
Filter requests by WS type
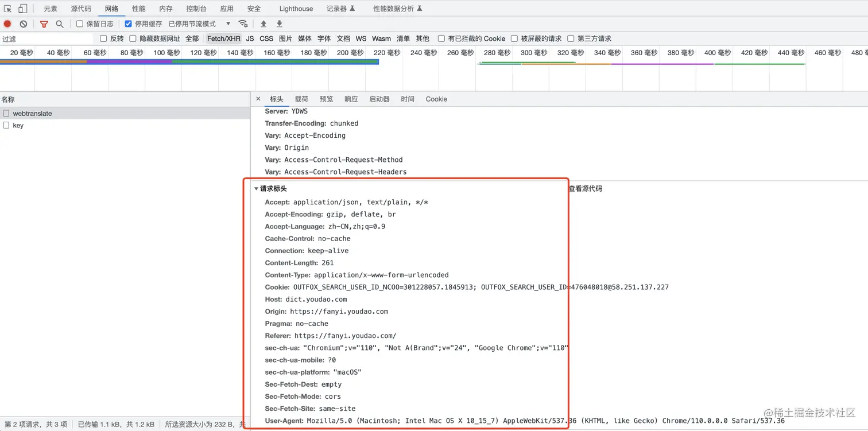tap(361, 38)
